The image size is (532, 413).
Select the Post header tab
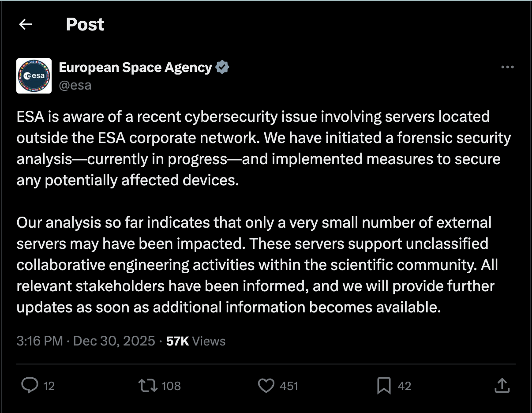click(85, 24)
